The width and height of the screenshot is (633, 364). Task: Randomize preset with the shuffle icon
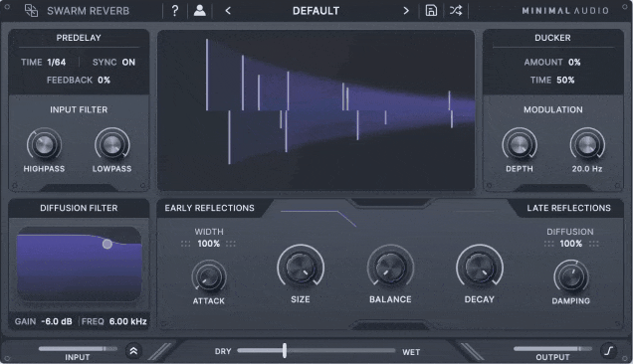[x=456, y=11]
